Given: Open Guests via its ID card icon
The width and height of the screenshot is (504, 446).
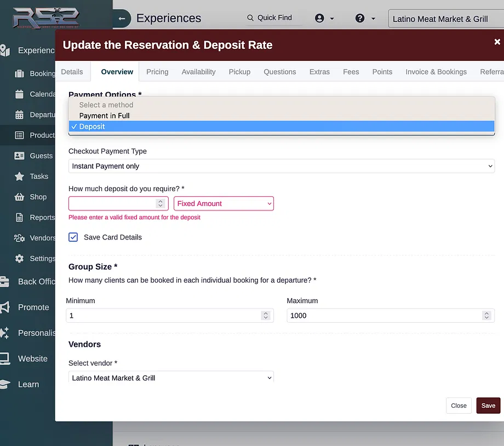Looking at the screenshot, I should (20, 156).
